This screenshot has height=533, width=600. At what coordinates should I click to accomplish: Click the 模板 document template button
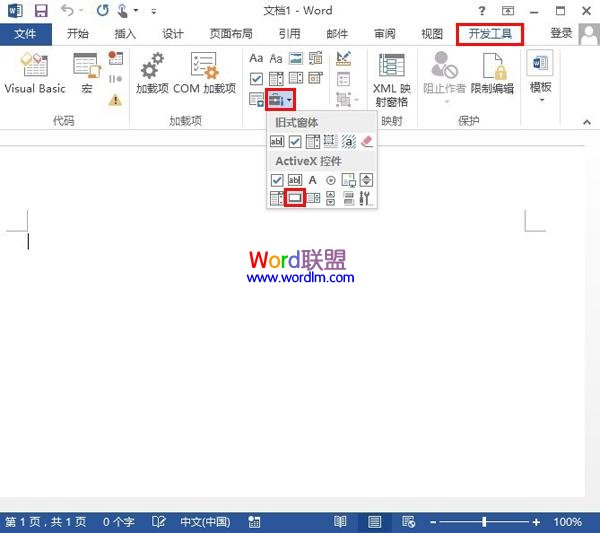point(540,77)
